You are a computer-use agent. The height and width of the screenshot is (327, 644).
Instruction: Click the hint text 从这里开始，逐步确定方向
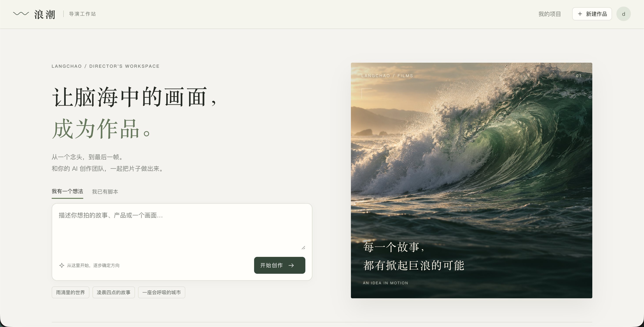(93, 265)
